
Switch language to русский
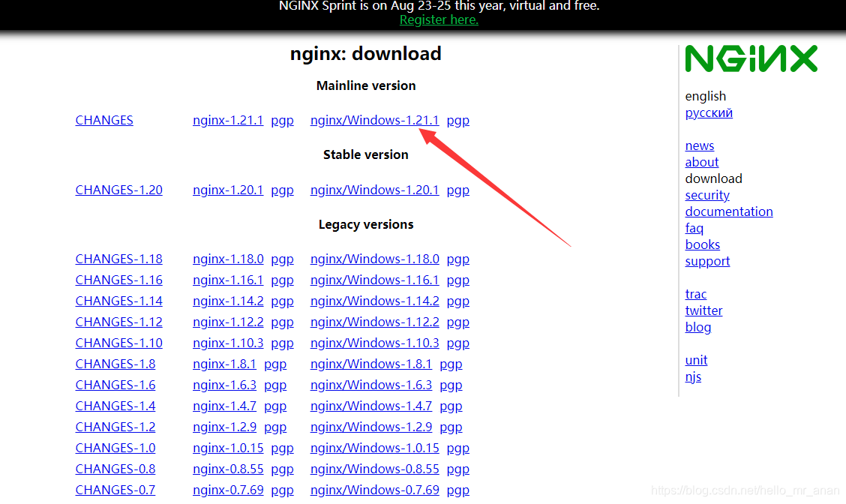point(709,113)
